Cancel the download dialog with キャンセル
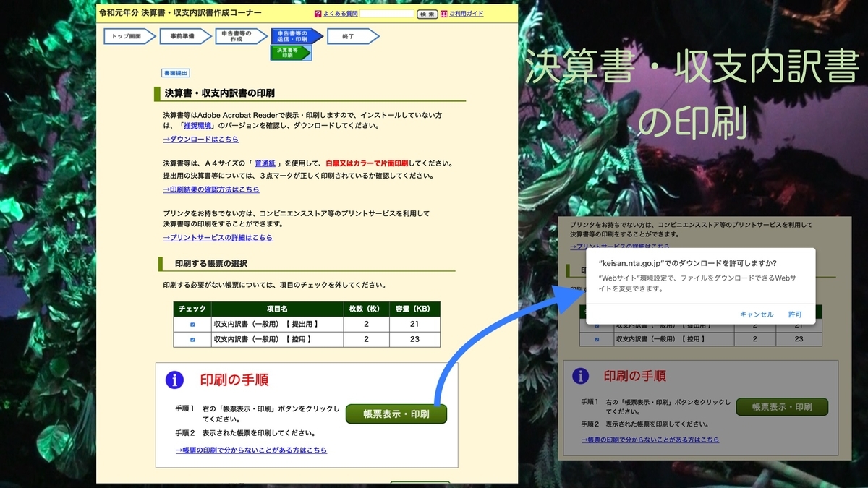This screenshot has width=868, height=488. click(757, 314)
